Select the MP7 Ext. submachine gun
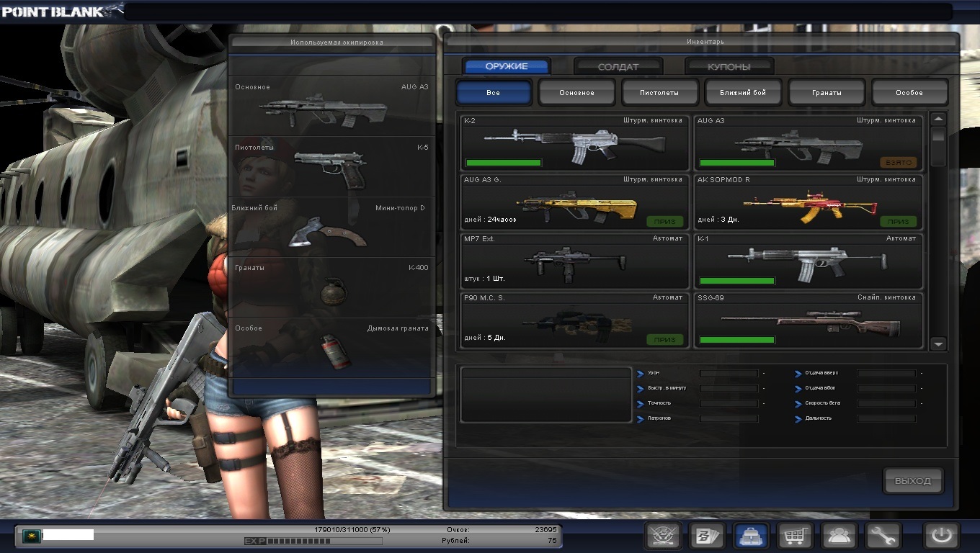Screen dimensions: 980x553 pyautogui.click(x=575, y=261)
